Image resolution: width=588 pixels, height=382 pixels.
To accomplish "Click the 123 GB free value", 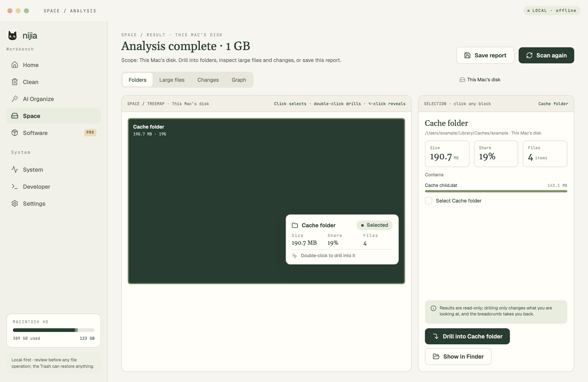I will (87, 339).
